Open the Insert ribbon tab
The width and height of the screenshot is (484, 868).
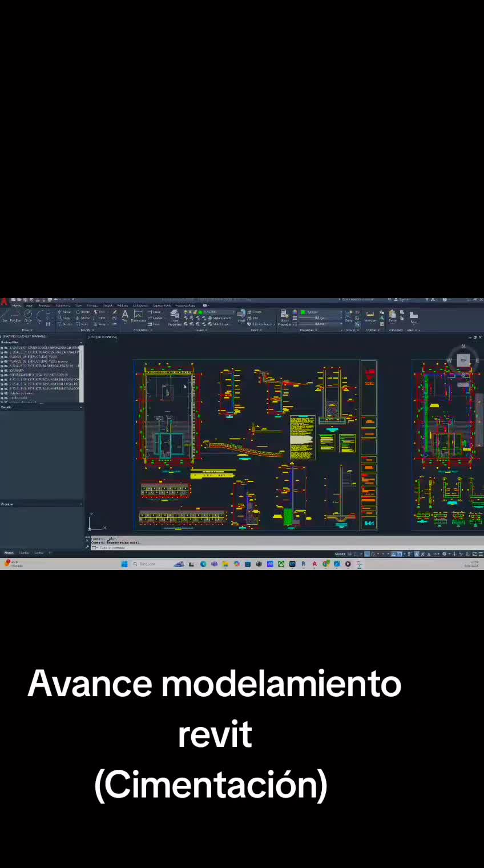point(29,306)
